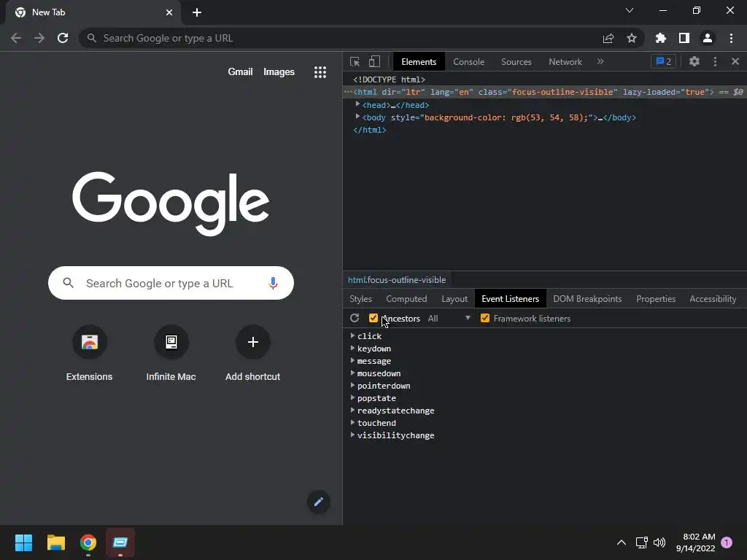The width and height of the screenshot is (747, 560).
Task: Show hidden system tray icons
Action: [622, 542]
